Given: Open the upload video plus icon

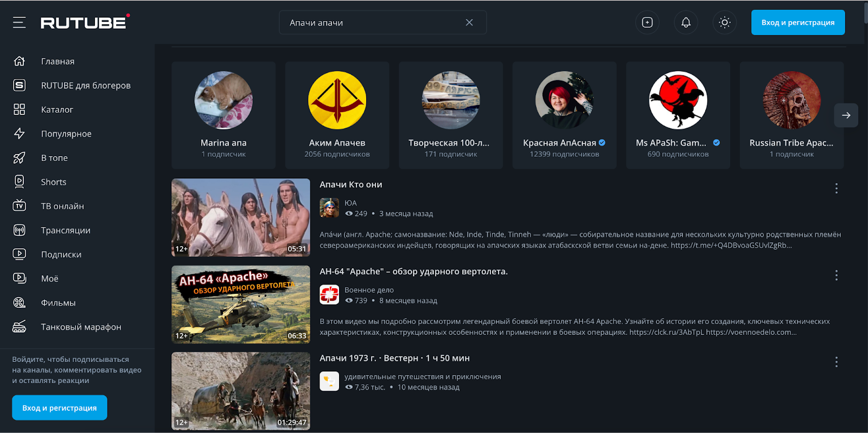Looking at the screenshot, I should [x=647, y=22].
